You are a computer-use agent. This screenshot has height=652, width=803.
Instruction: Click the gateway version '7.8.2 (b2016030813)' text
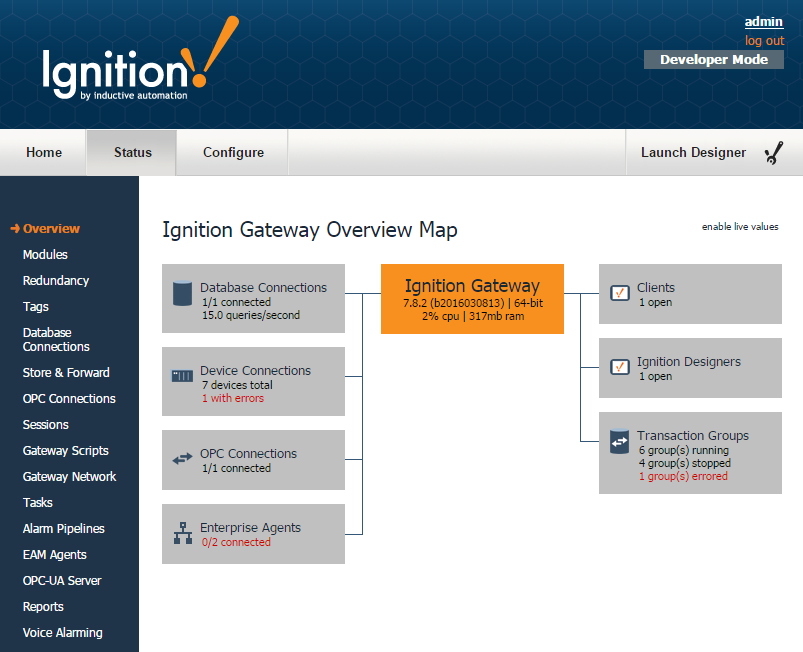pos(454,303)
